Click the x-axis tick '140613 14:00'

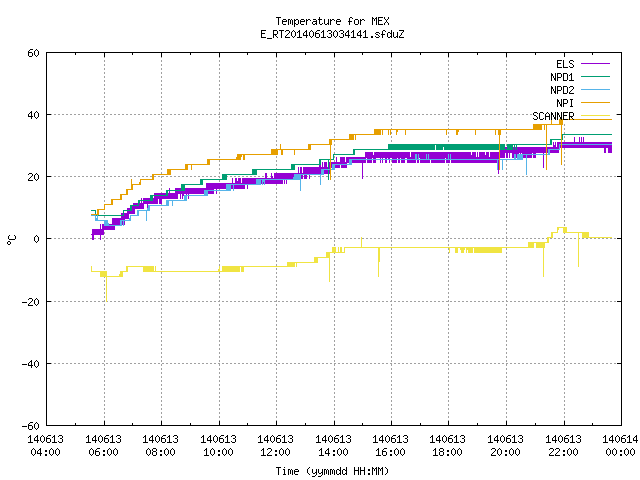coord(333,446)
